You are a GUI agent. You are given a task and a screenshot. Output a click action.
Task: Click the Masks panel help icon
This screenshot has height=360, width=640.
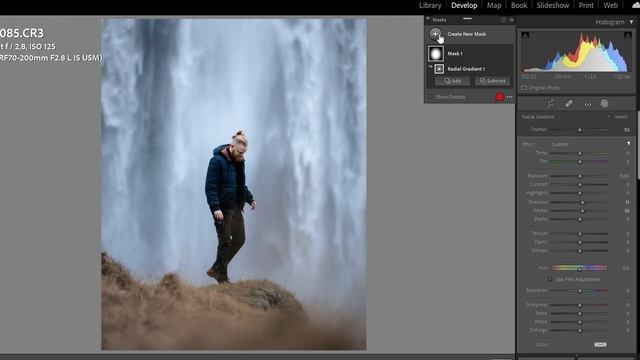pos(503,20)
